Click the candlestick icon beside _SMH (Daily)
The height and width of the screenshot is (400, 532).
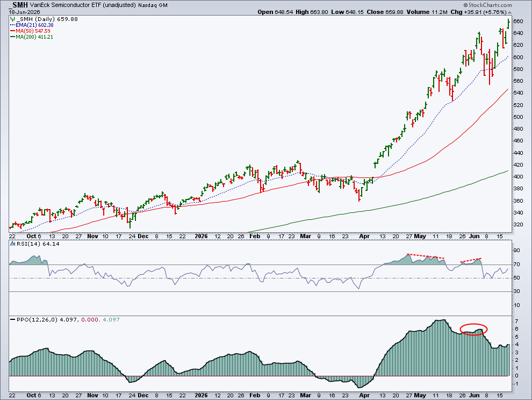(12, 19)
